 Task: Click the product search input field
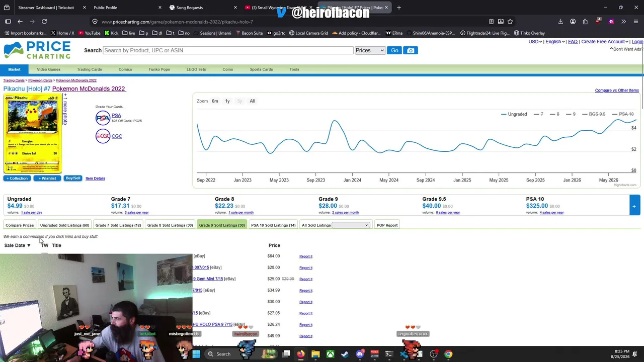point(228,50)
